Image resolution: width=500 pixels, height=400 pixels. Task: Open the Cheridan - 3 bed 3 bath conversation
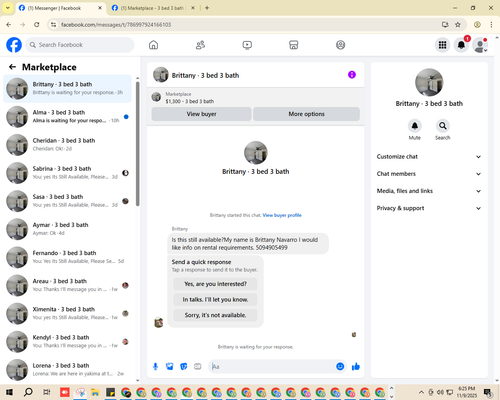tap(67, 145)
